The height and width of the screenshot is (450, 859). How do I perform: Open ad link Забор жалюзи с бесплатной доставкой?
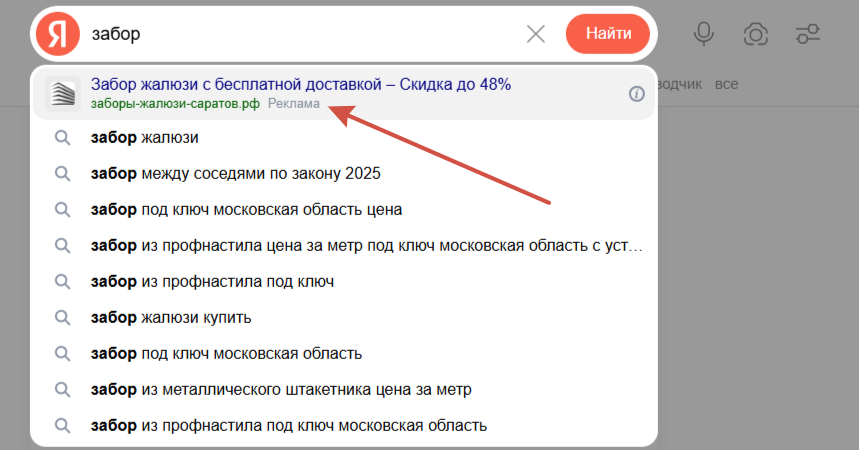point(300,84)
